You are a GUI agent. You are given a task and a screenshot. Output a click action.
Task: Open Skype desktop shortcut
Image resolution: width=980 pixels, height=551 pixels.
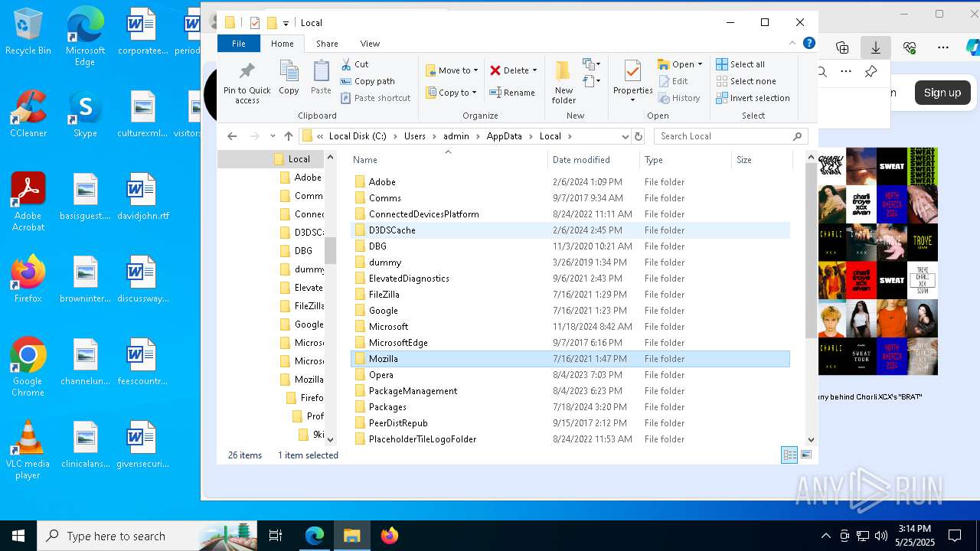point(85,114)
